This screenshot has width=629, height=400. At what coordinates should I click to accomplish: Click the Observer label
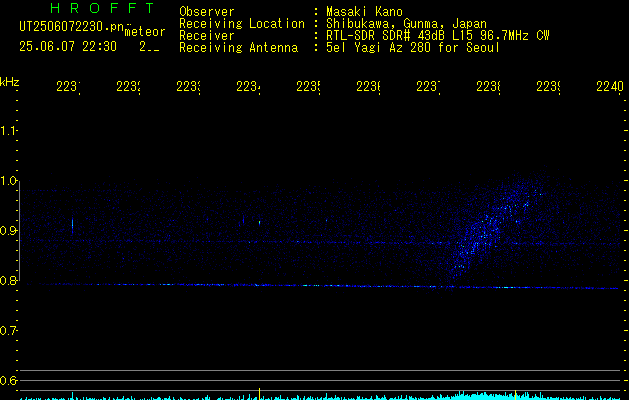(207, 12)
